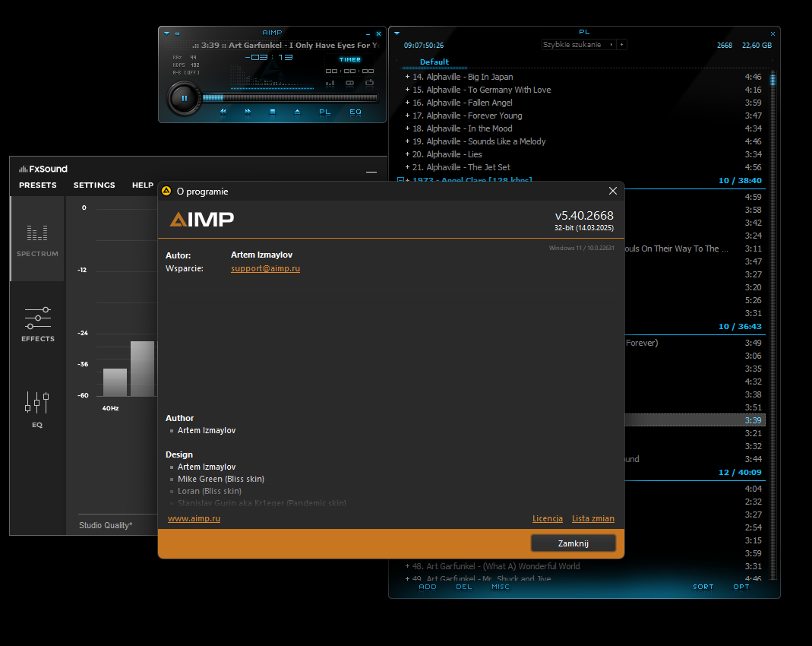The width and height of the screenshot is (812, 646).
Task: Open the TIMER settings in AIMP player
Action: (350, 59)
